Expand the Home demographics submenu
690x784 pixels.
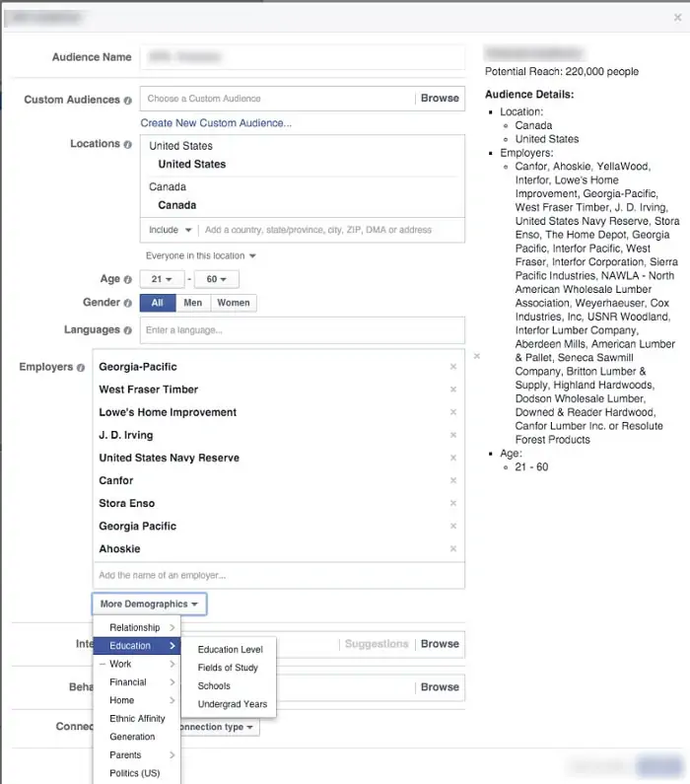[137, 700]
